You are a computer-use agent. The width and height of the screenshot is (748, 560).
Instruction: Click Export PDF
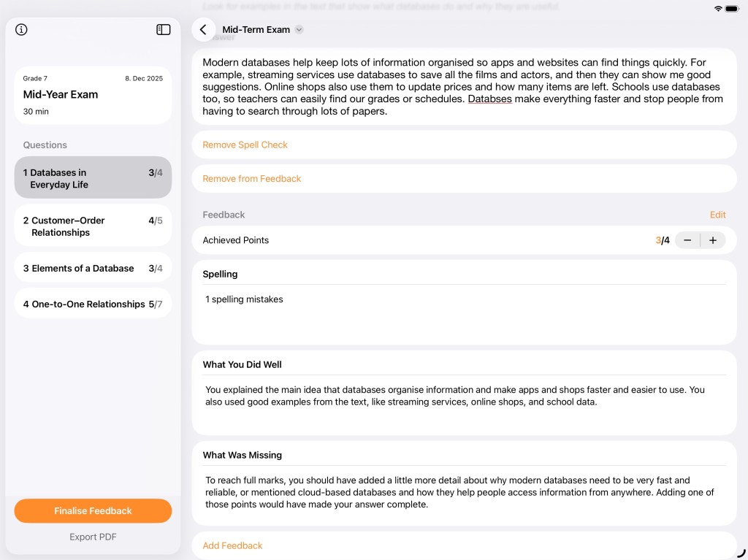tap(93, 537)
